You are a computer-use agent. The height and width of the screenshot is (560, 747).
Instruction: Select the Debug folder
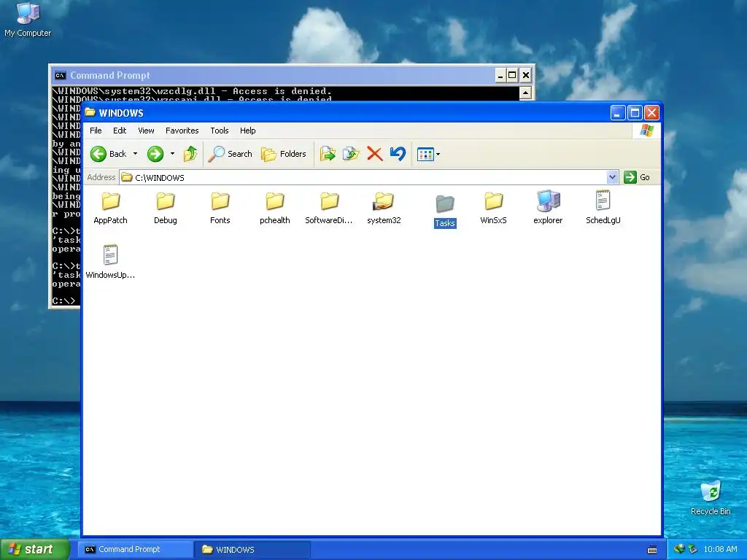tap(166, 209)
